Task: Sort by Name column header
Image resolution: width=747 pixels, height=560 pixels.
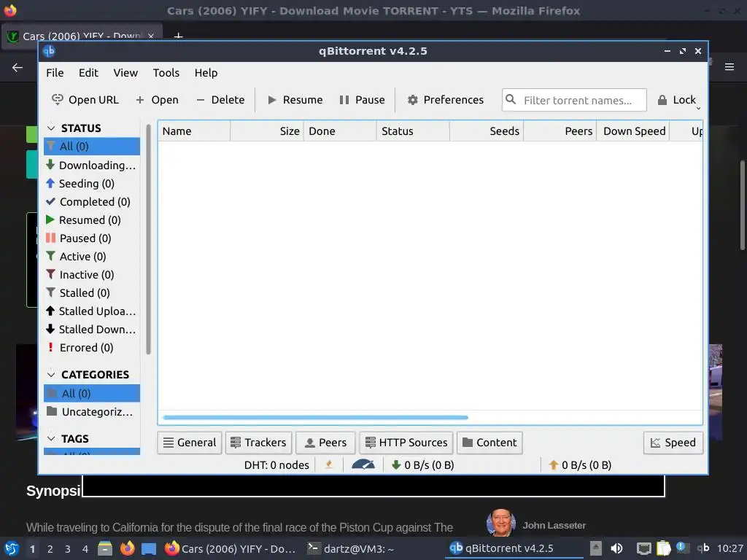Action: 194,131
